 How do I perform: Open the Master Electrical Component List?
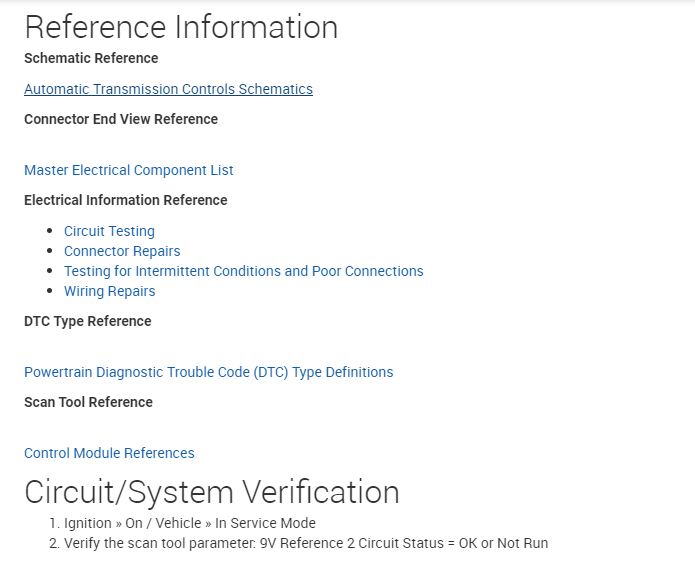pyautogui.click(x=129, y=170)
